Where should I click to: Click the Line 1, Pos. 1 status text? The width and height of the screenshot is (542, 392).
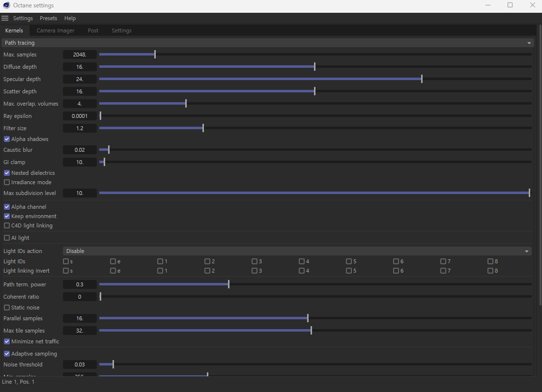[18, 382]
